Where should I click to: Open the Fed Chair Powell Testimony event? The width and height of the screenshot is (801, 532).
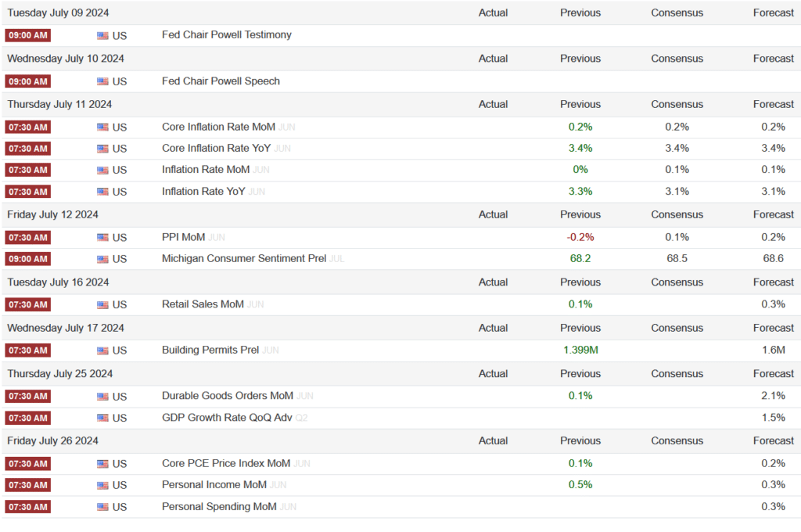pyautogui.click(x=226, y=35)
